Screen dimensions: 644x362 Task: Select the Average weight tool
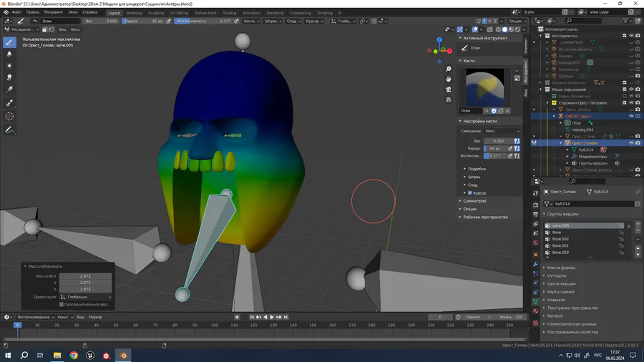(x=9, y=66)
